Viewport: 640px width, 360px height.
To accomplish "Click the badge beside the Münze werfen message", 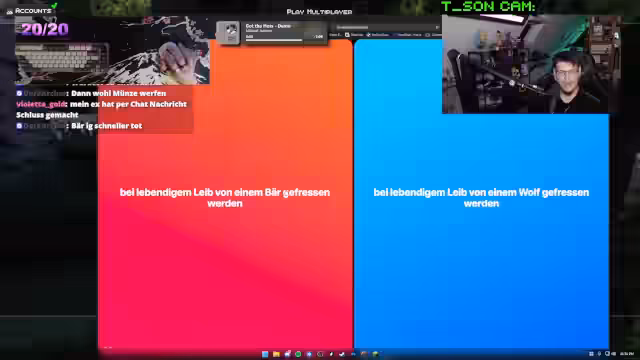I will (19, 93).
